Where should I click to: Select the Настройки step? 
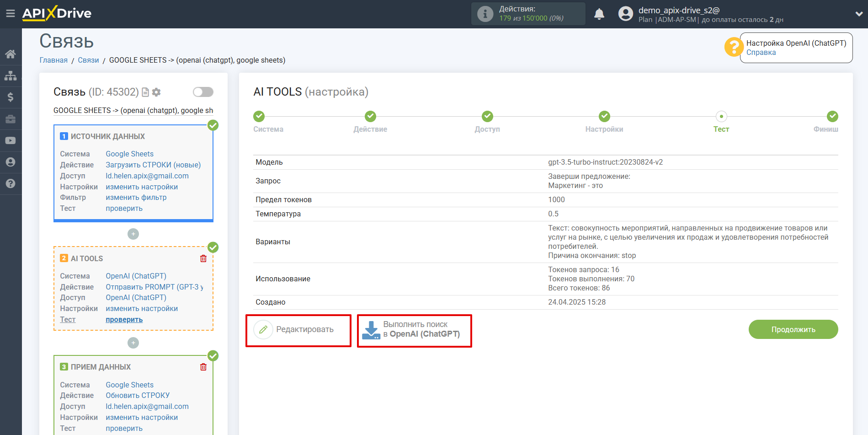(x=604, y=122)
